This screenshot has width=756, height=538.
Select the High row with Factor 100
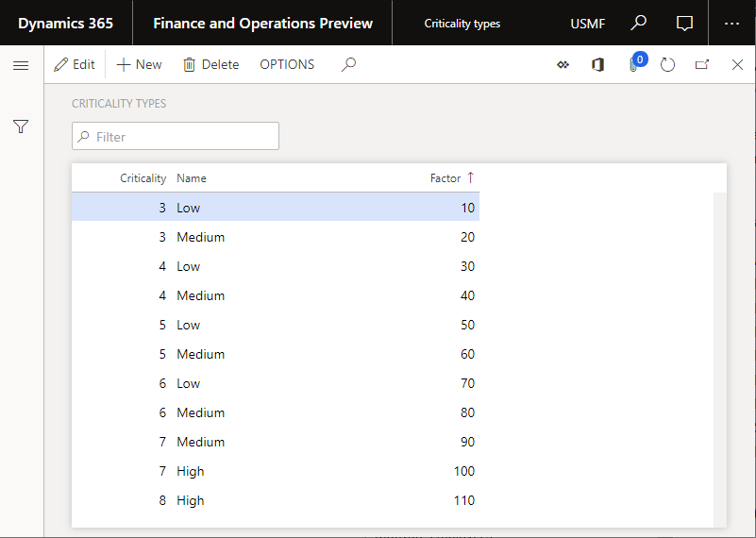pyautogui.click(x=276, y=471)
